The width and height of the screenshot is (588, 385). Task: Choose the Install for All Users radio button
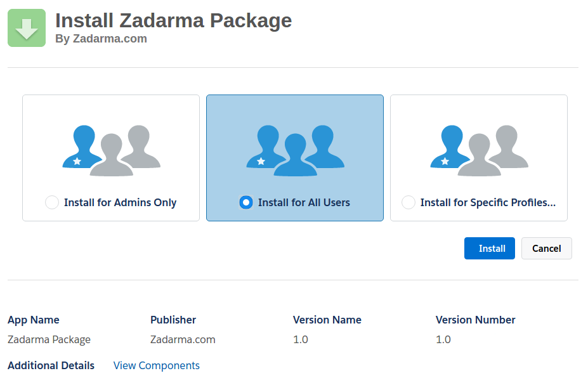pos(246,202)
